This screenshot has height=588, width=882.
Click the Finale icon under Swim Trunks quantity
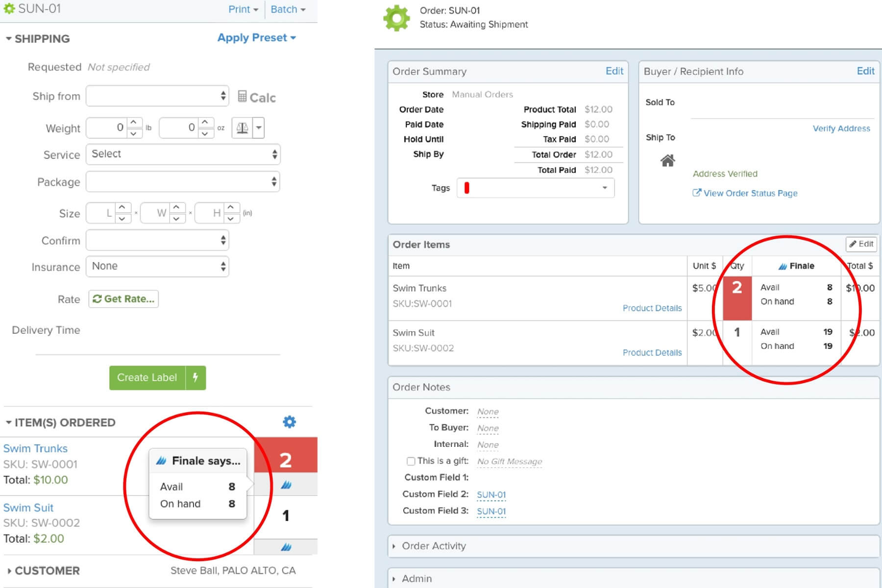pos(286,485)
